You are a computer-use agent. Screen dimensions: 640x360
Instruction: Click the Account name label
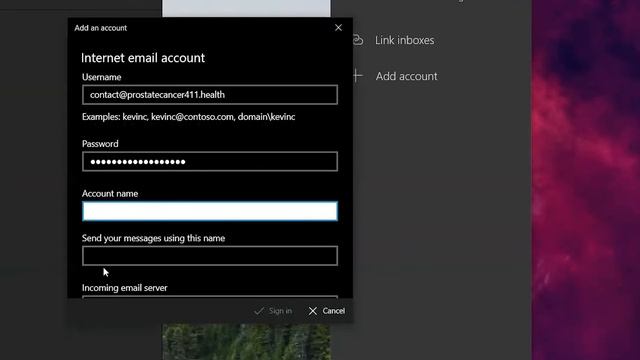pyautogui.click(x=110, y=194)
